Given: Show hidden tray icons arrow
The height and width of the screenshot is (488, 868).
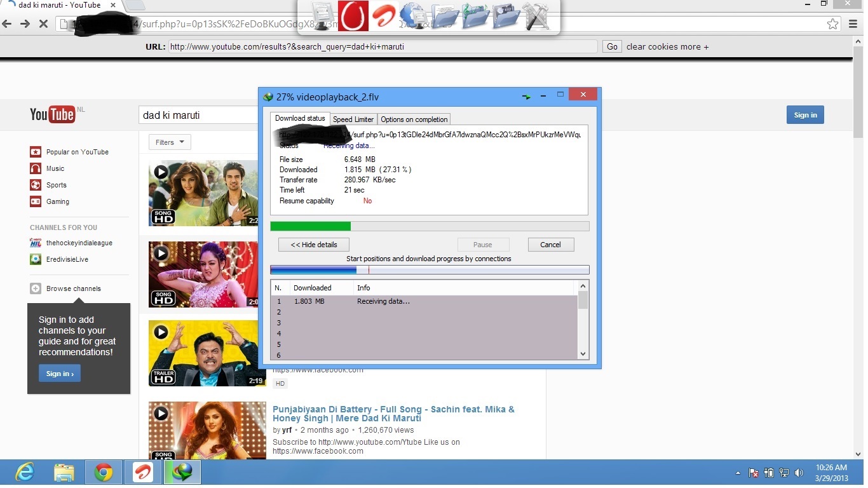Looking at the screenshot, I should pos(738,473).
